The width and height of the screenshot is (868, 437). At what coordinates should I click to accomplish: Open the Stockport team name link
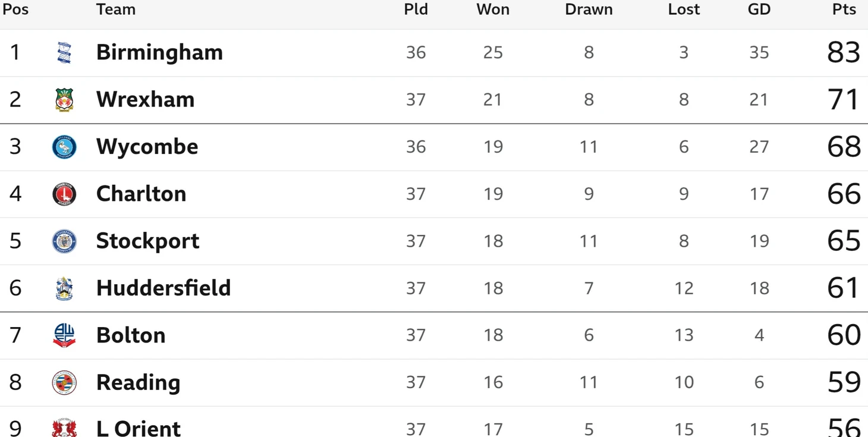point(147,241)
